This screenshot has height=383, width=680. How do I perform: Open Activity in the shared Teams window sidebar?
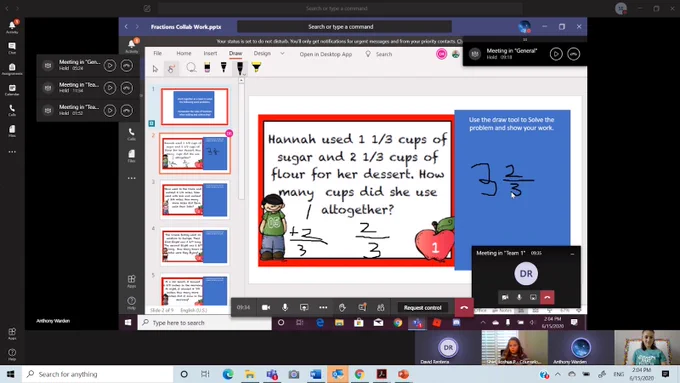click(x=131, y=46)
